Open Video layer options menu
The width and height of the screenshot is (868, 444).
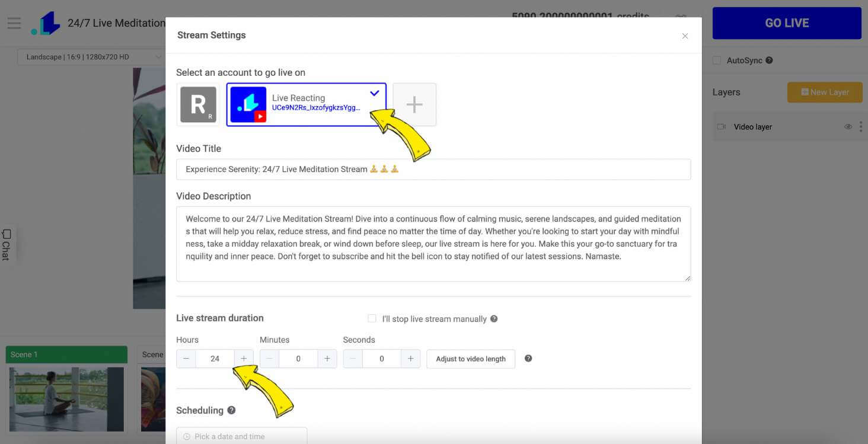[861, 127]
